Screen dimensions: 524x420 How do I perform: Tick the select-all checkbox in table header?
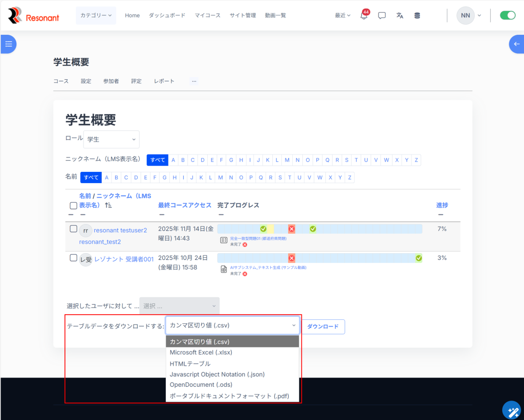[x=73, y=206]
